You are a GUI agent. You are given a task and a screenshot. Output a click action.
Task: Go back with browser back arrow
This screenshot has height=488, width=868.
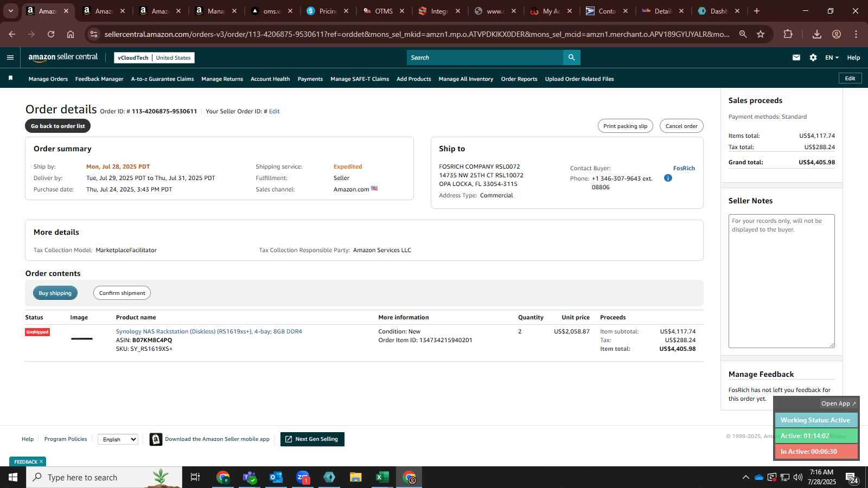point(12,34)
